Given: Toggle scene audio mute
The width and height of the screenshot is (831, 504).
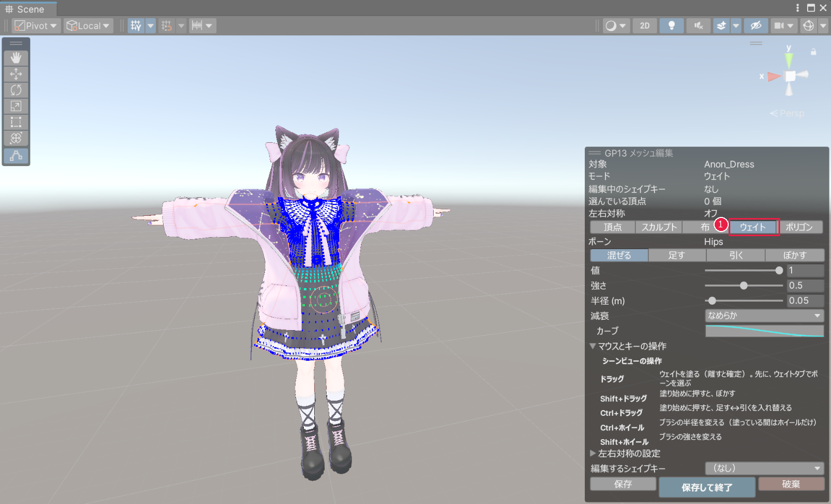Looking at the screenshot, I should pos(699,25).
